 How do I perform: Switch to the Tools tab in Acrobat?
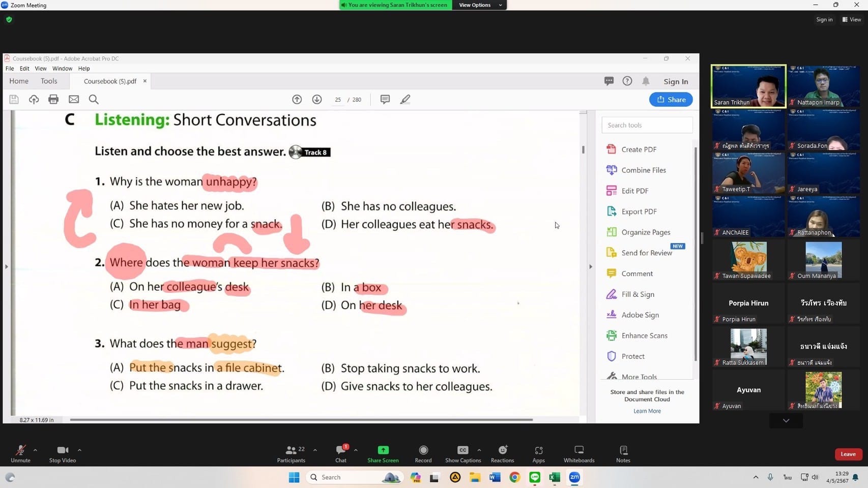[49, 81]
